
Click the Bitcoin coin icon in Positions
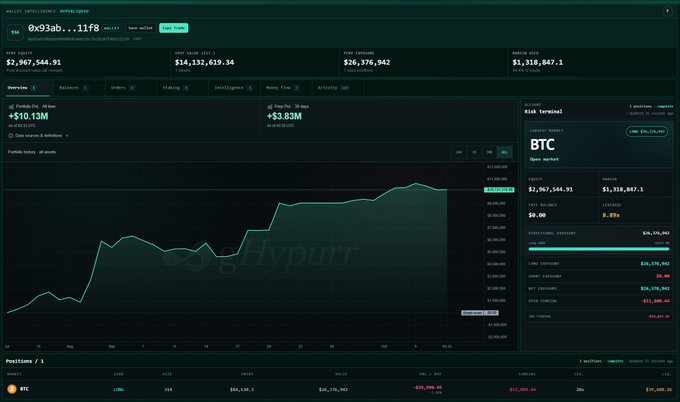[12, 389]
